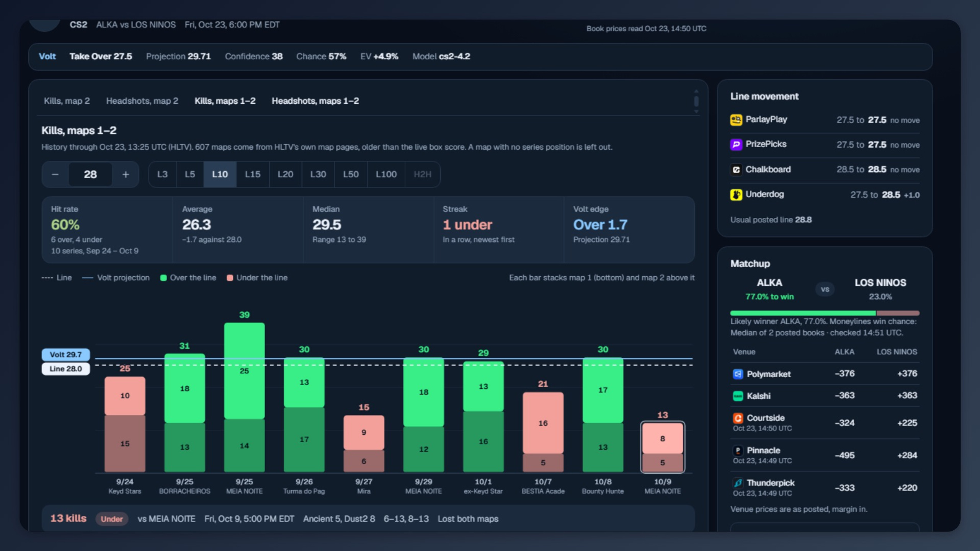
Task: Select the L20 sample range
Action: [286, 174]
